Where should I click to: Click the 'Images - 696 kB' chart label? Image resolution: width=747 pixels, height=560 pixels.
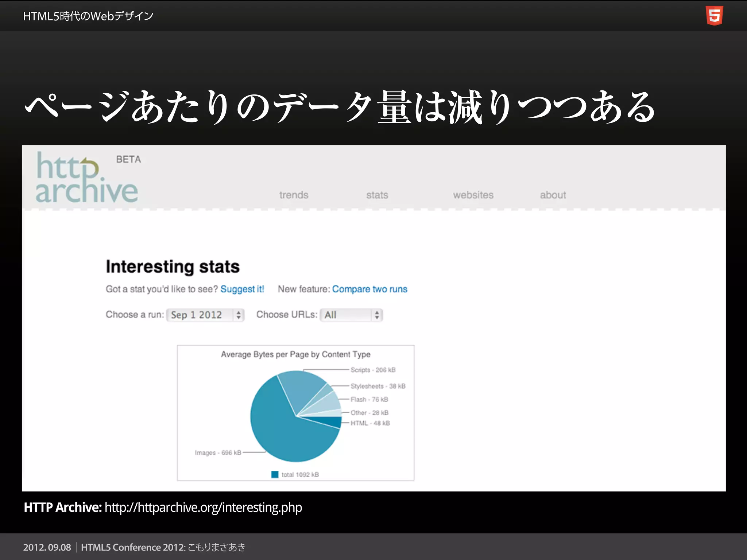point(218,453)
